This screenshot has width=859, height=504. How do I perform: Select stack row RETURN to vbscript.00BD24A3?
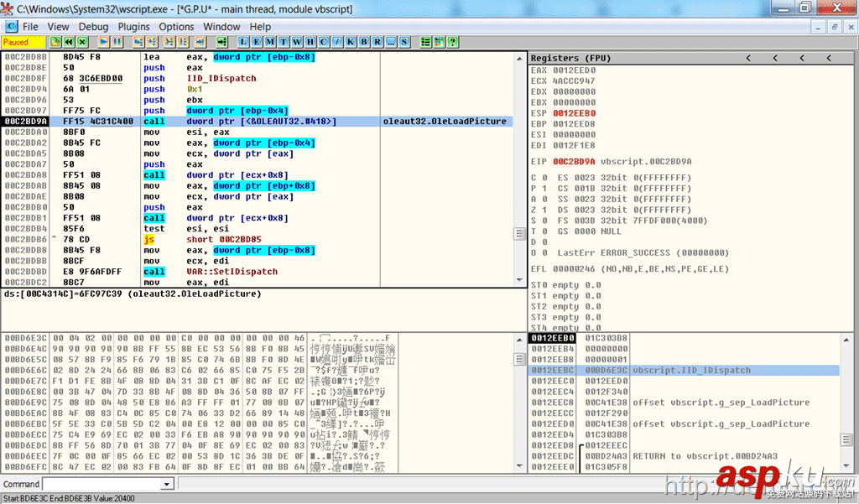coord(685,456)
